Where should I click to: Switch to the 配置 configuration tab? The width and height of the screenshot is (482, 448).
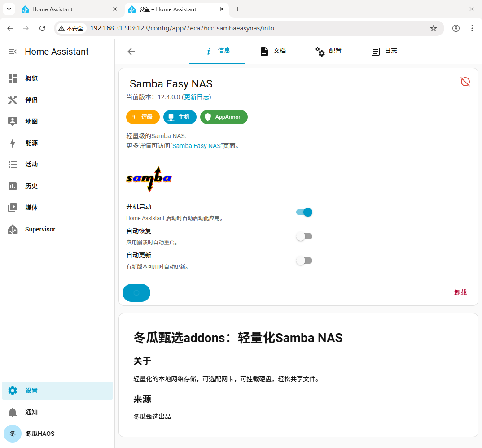click(329, 51)
